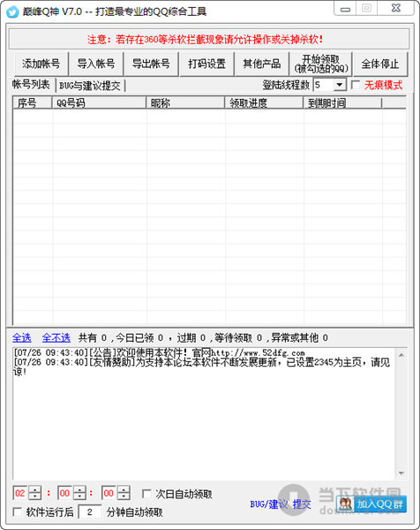420x530 pixels.
Task: Tick the 软件运行后 checkbox
Action: [17, 511]
